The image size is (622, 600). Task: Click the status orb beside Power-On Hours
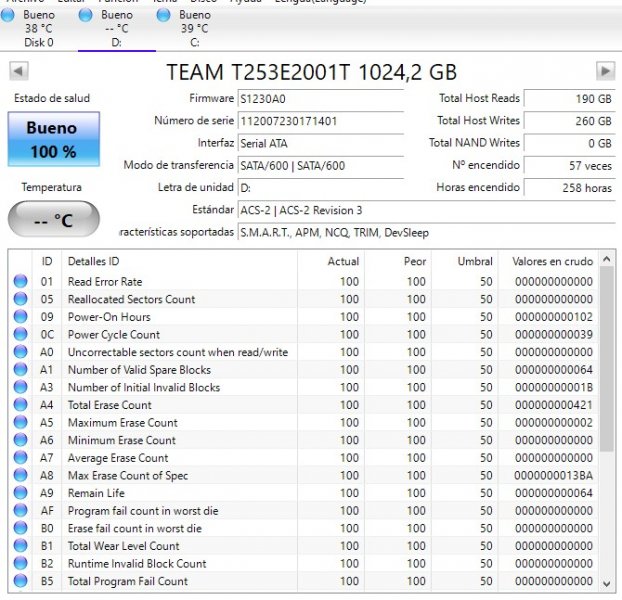[20, 317]
